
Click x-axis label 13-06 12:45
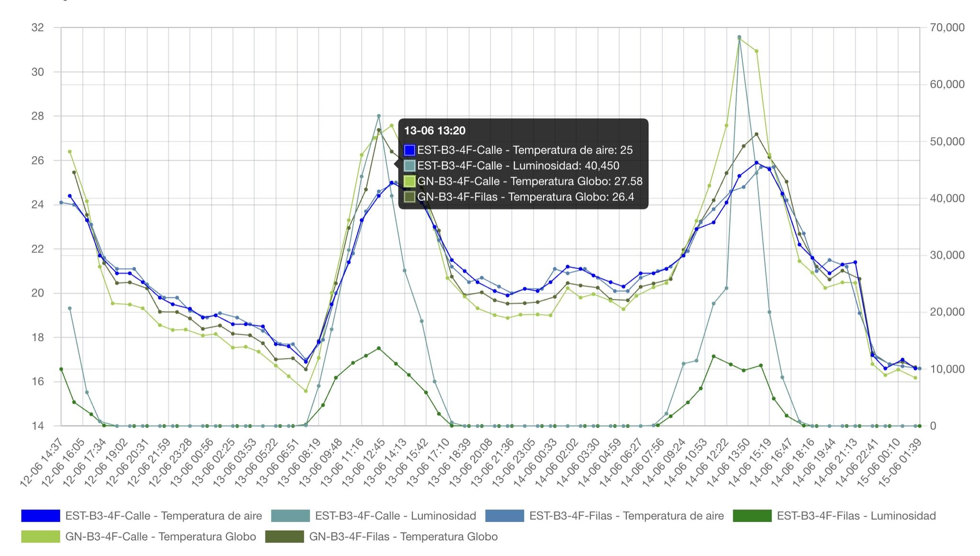[363, 462]
